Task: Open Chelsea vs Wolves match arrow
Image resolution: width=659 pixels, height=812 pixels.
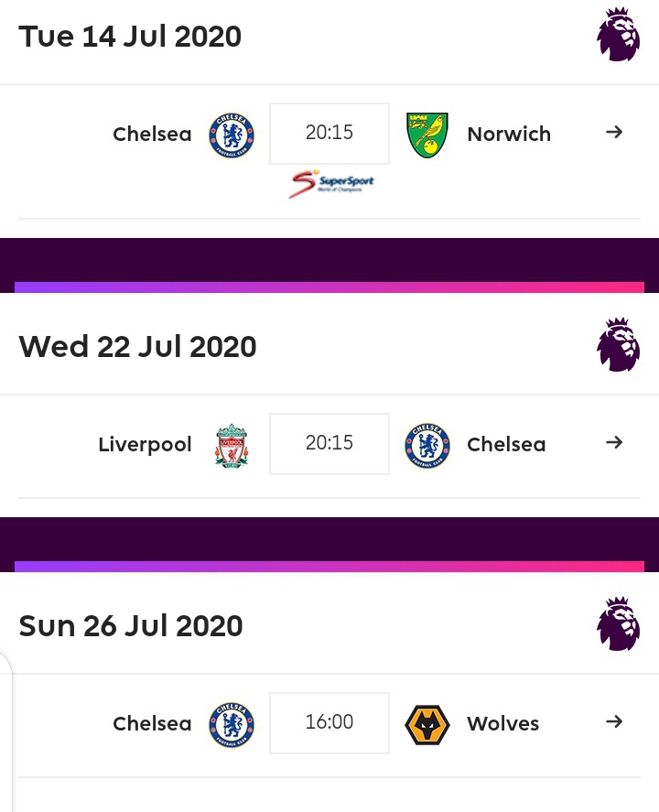Action: (x=614, y=722)
